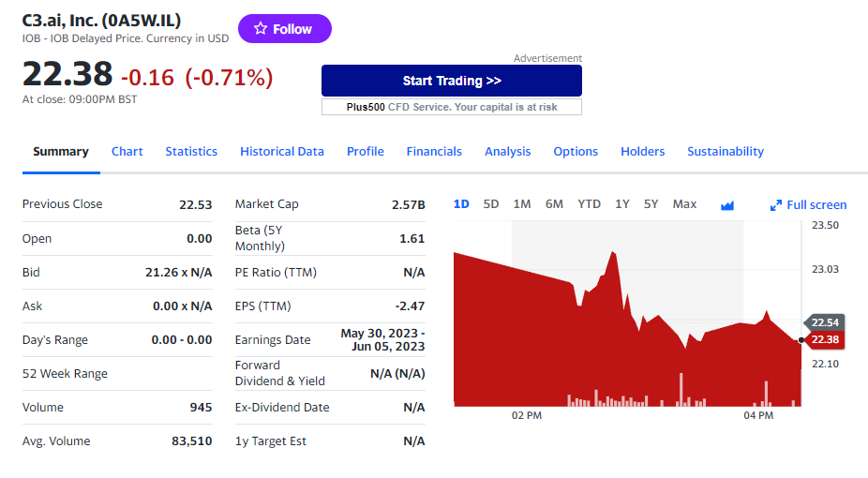
Task: Click the -0.16 (-0.71%) change value
Action: pos(197,78)
